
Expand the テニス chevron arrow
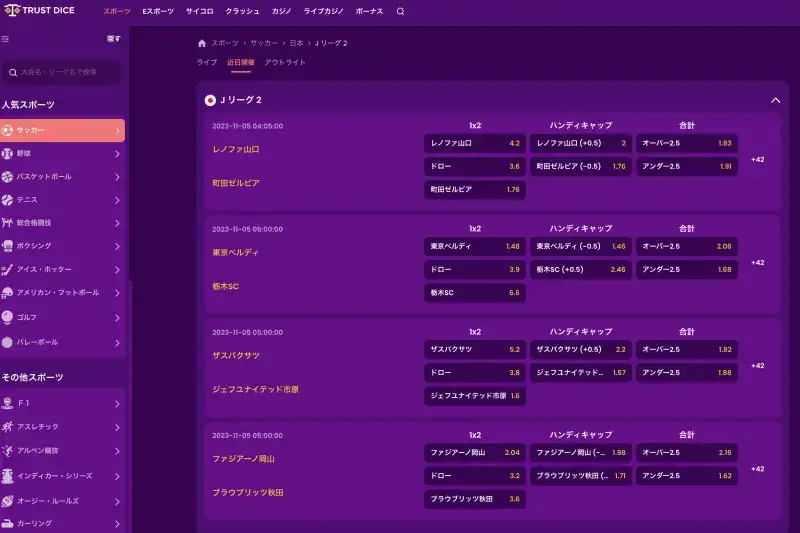pos(117,200)
